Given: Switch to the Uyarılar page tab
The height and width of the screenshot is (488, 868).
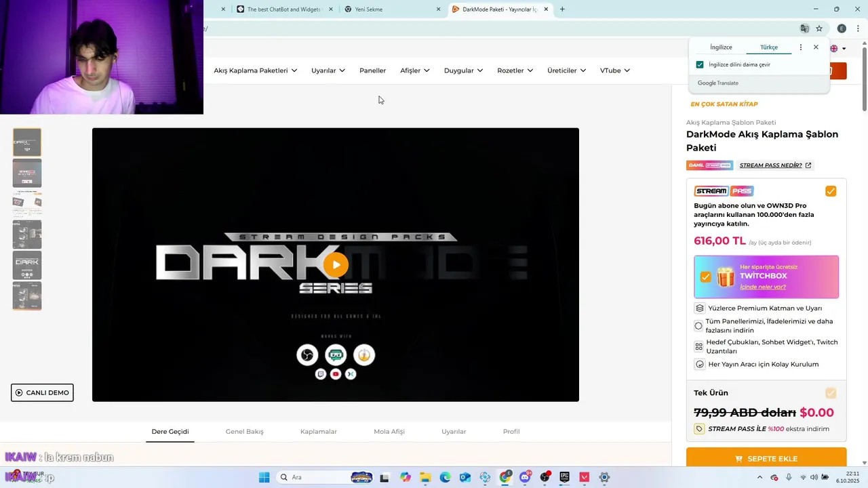Looking at the screenshot, I should 454,432.
